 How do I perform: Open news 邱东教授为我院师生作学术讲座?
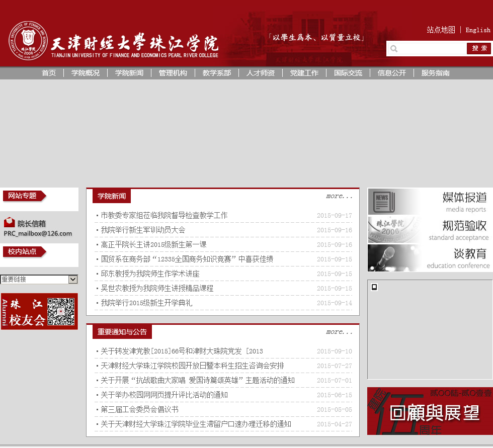pyautogui.click(x=150, y=274)
